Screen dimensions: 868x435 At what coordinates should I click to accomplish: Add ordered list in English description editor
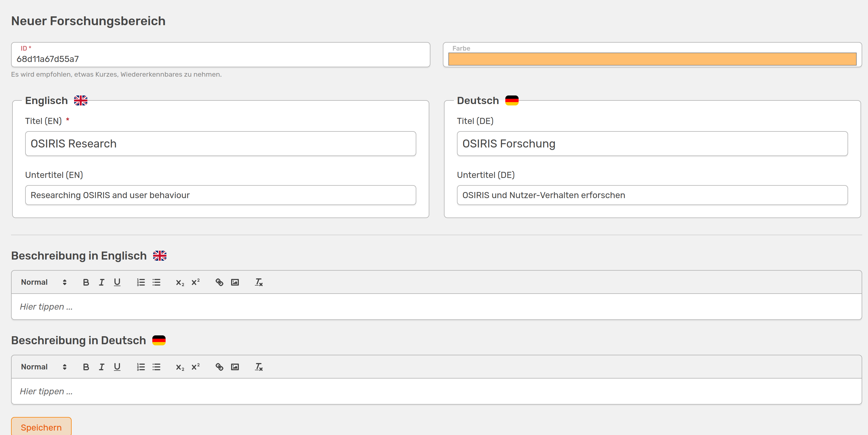(141, 282)
